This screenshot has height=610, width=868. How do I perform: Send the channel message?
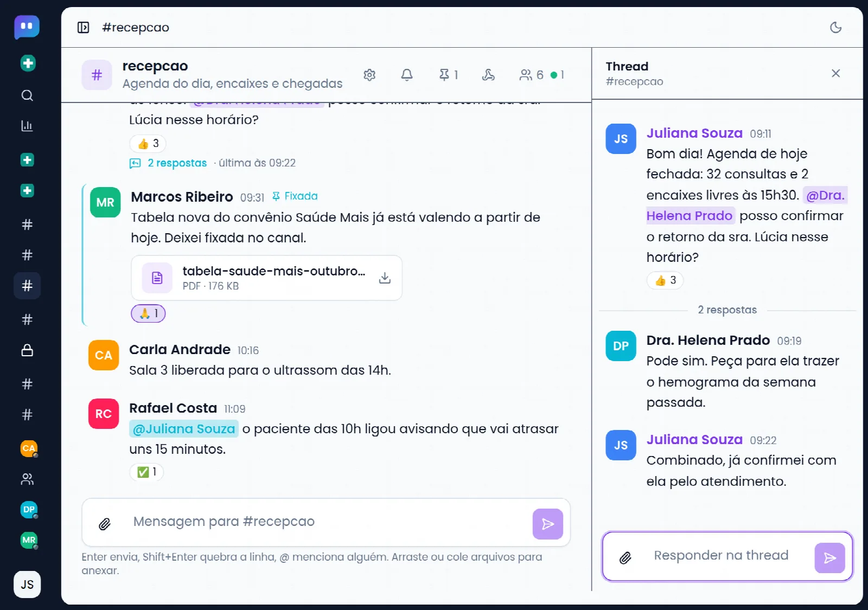[x=548, y=524]
